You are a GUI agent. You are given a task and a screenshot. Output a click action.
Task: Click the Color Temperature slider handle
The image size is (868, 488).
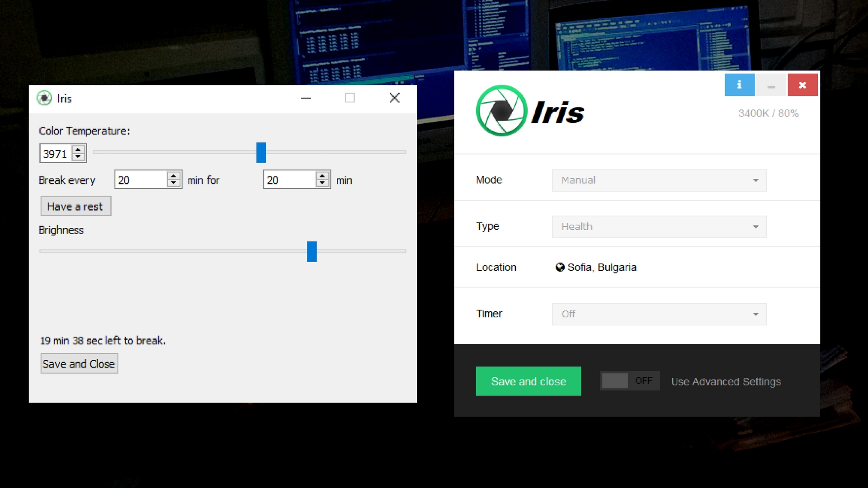(261, 153)
